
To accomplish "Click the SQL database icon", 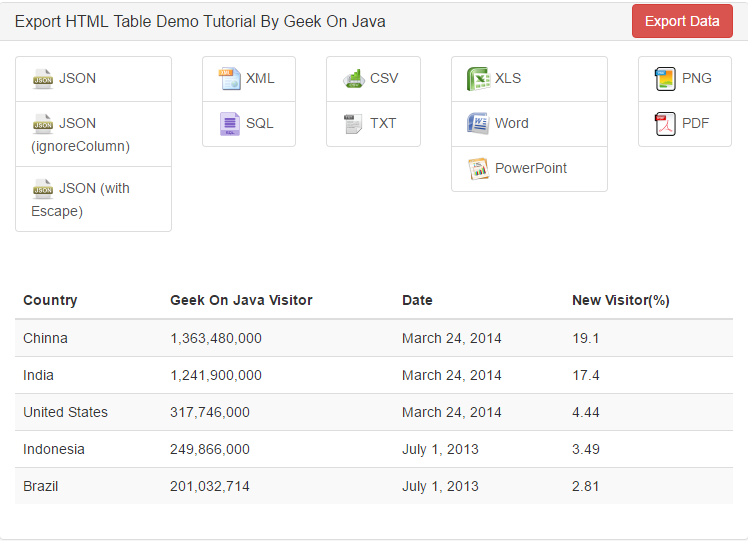I will (x=230, y=124).
